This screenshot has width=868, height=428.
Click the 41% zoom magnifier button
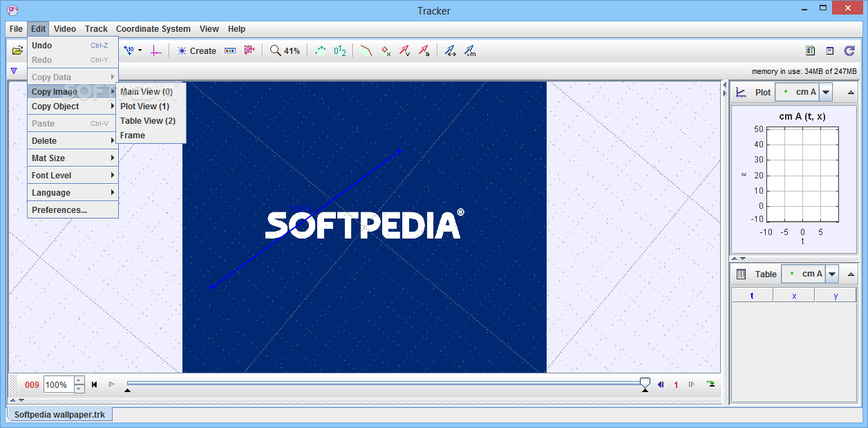point(285,50)
